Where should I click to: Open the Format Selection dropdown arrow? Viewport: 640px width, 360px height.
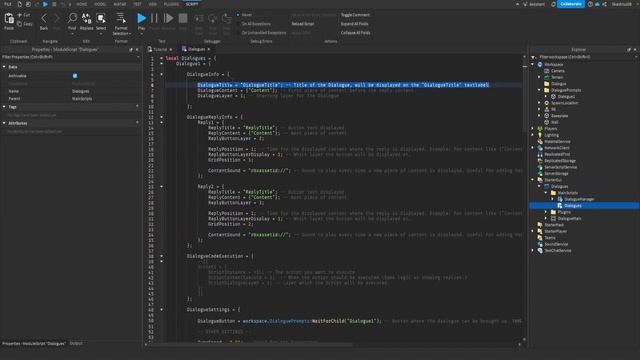coord(130,34)
